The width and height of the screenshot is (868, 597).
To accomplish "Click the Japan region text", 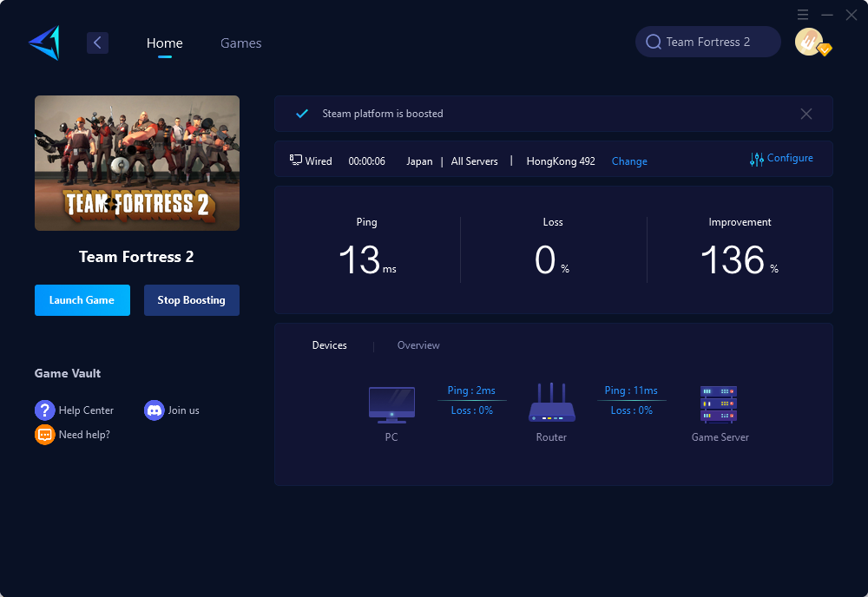I will click(419, 161).
